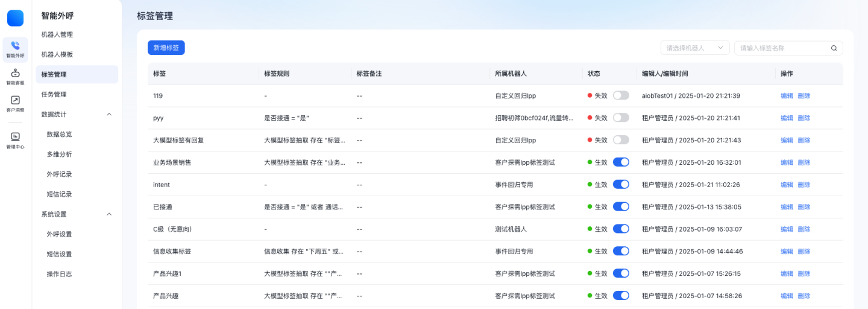
Task: Collapse the 数据统计 menu section
Action: click(x=109, y=114)
